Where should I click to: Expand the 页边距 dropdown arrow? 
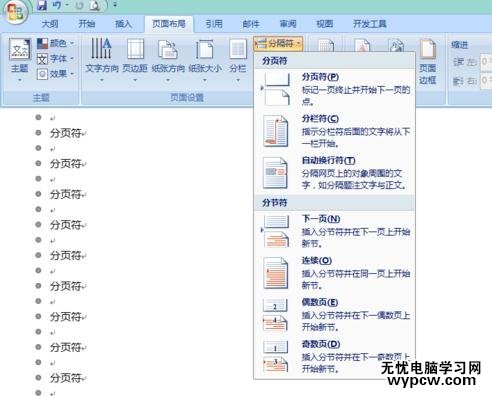point(135,80)
